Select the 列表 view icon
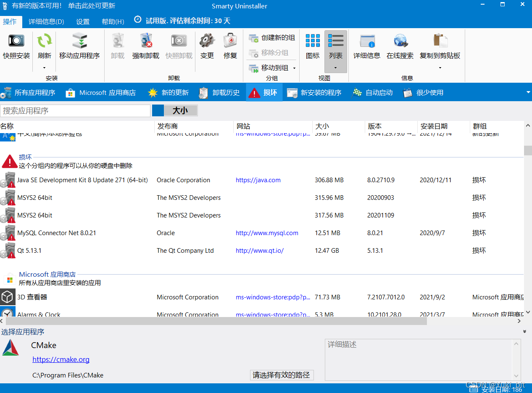 click(336, 41)
